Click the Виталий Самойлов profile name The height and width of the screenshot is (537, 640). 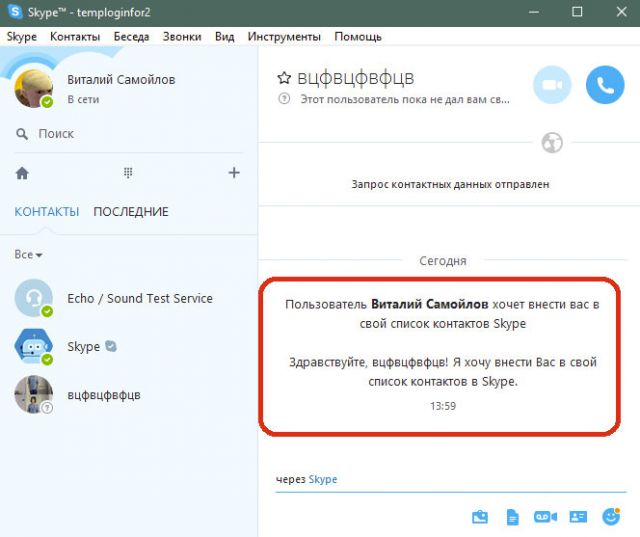(121, 80)
